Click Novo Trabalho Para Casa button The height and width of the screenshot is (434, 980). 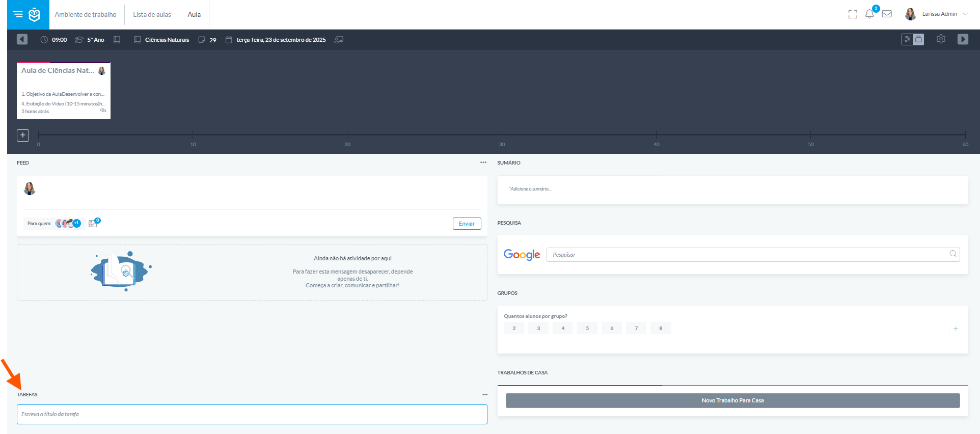coord(732,400)
